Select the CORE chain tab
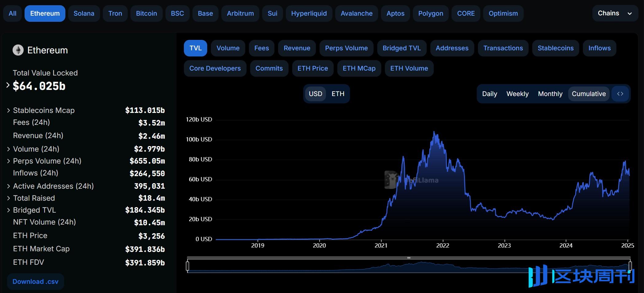644x293 pixels. (466, 13)
